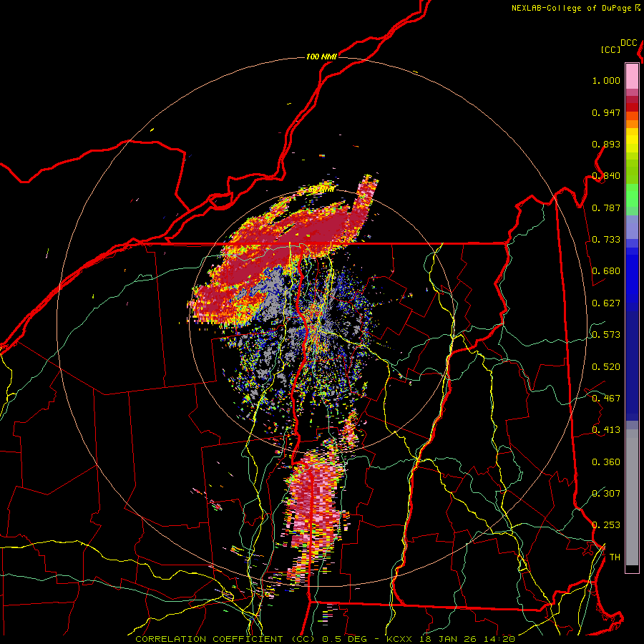Screen dimensions: 644x644
Task: Click the 100 NMI range ring label
Action: (x=321, y=57)
